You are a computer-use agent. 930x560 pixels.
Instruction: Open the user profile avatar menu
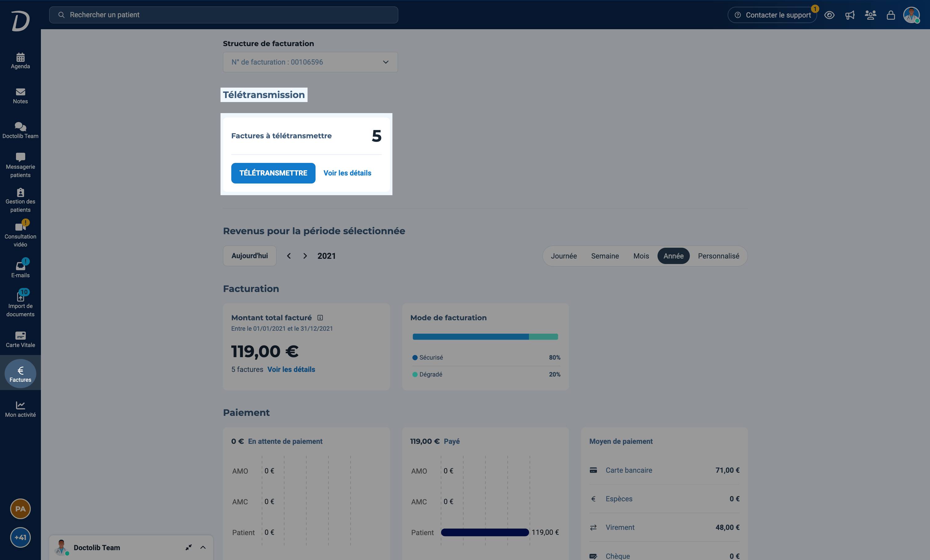tap(911, 15)
